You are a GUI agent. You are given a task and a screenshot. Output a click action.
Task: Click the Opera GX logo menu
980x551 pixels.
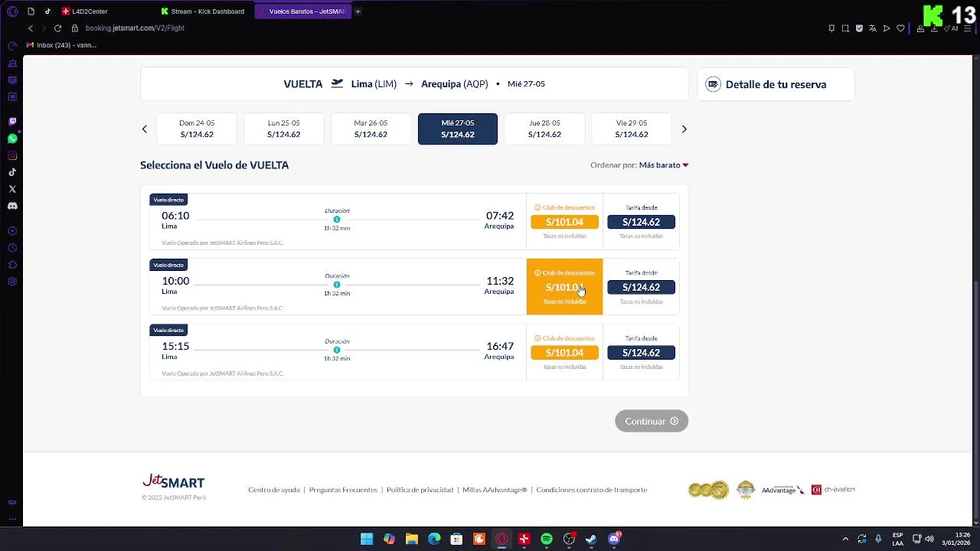(12, 11)
